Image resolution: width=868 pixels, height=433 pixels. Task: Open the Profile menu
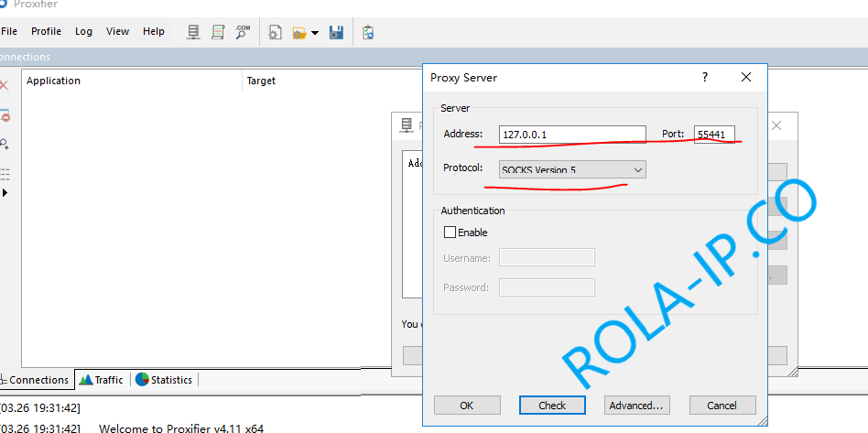point(46,31)
